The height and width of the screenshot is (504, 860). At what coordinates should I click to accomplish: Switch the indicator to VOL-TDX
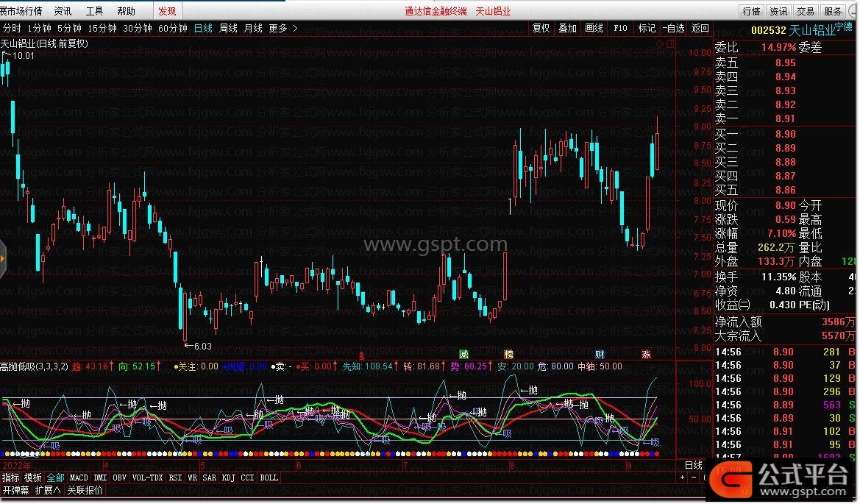tap(148, 478)
